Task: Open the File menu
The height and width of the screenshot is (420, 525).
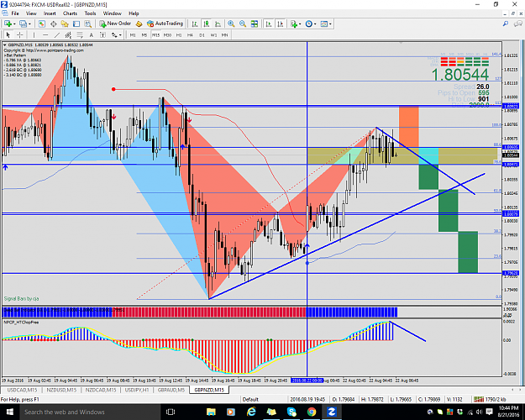Action: click(x=15, y=13)
